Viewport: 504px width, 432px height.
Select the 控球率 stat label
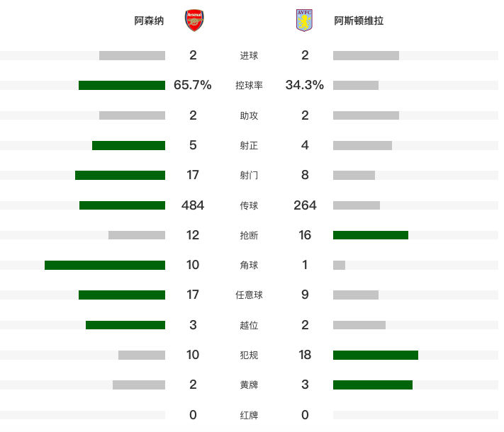click(249, 86)
